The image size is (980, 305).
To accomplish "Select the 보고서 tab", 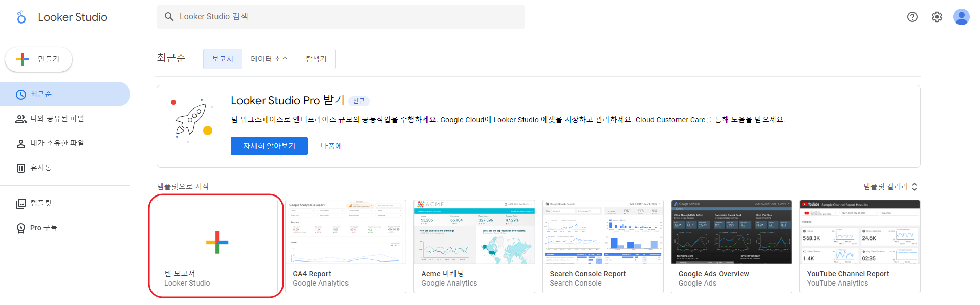I will 223,59.
